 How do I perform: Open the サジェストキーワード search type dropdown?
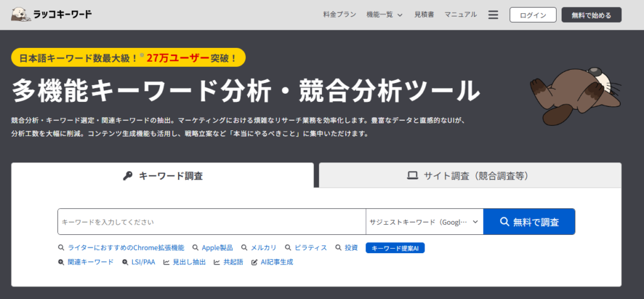click(424, 222)
